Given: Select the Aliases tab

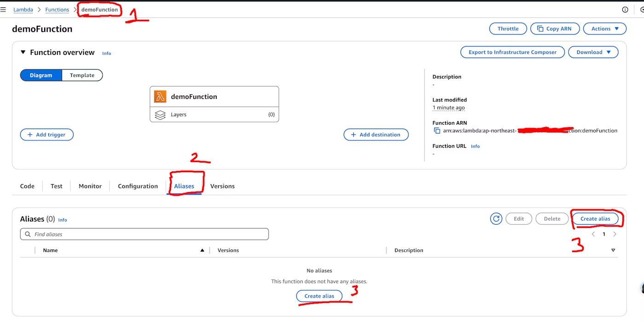Looking at the screenshot, I should 184,186.
